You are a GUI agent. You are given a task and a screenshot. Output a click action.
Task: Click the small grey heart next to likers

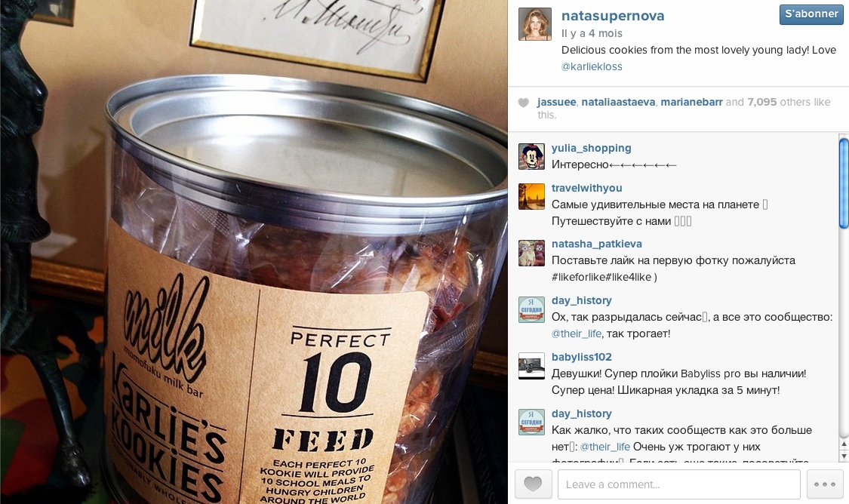[523, 103]
